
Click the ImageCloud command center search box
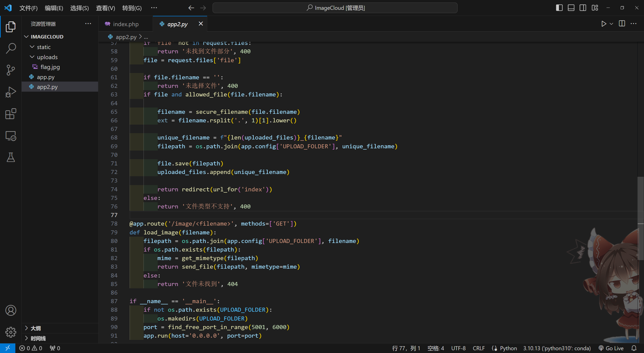335,8
